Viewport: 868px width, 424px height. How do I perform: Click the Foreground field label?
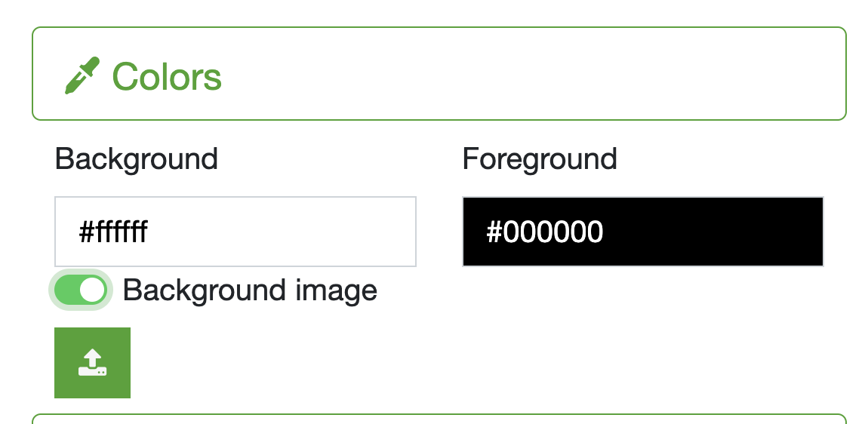pos(540,159)
